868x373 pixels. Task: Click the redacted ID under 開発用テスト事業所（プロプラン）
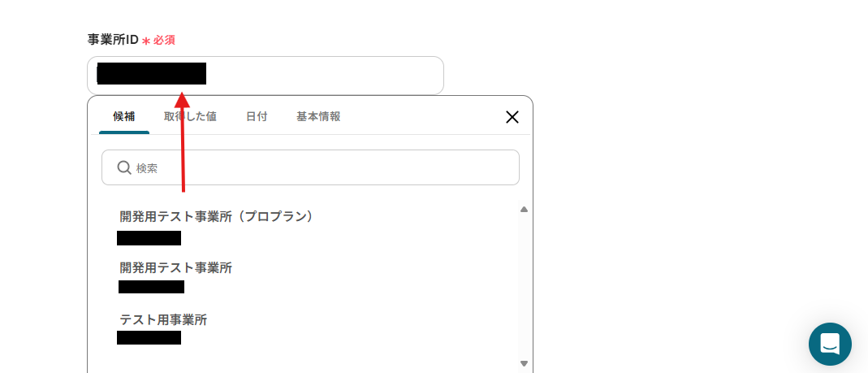point(149,238)
